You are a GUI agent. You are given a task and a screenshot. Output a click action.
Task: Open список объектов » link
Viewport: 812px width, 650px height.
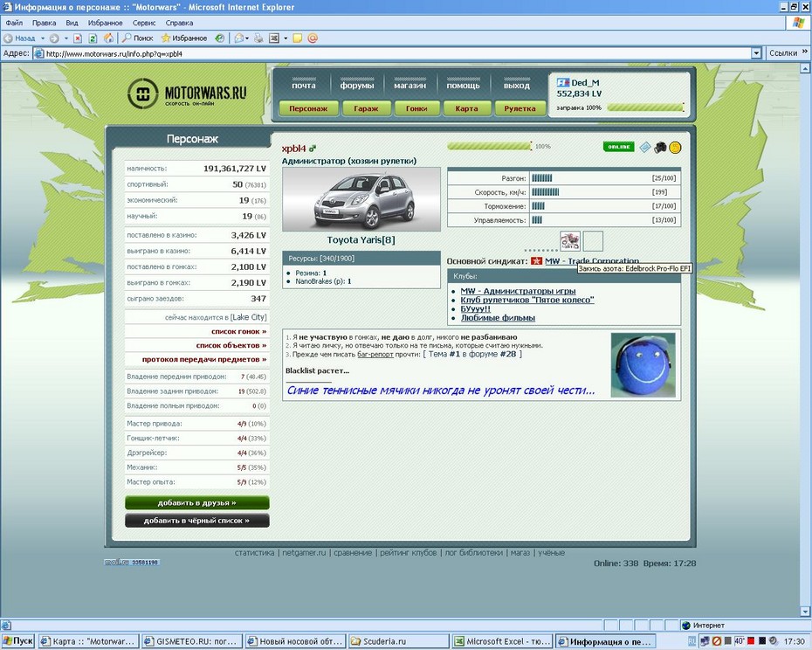pyautogui.click(x=231, y=345)
